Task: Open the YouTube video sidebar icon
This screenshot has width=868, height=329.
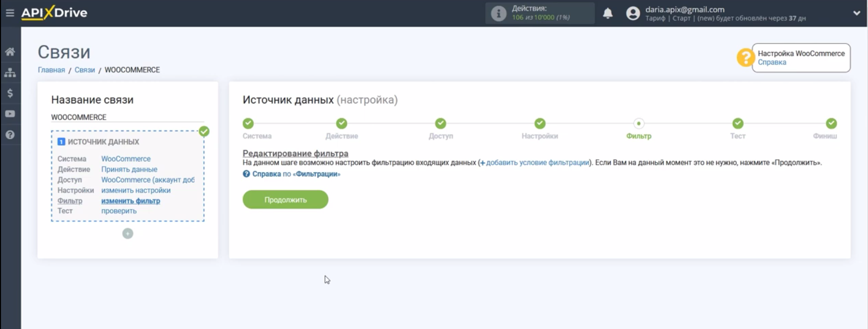Action: click(x=10, y=114)
